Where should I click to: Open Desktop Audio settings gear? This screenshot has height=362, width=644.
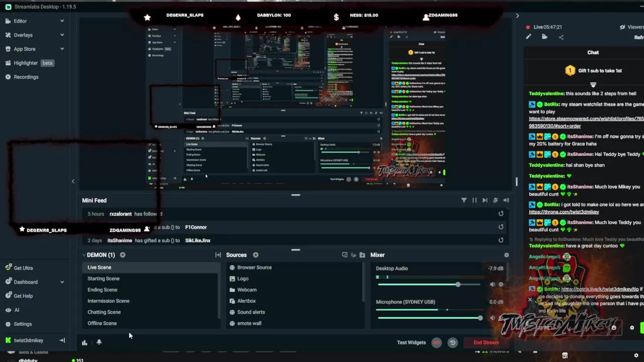pyautogui.click(x=501, y=285)
